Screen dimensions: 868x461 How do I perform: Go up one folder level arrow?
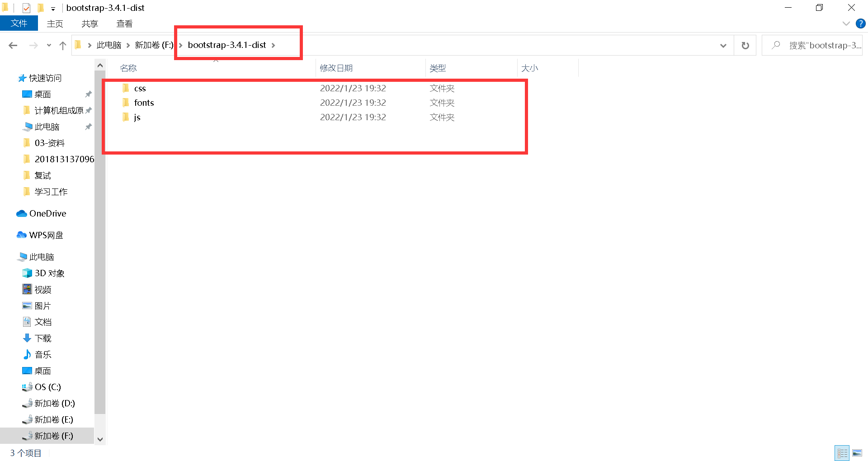coord(63,45)
